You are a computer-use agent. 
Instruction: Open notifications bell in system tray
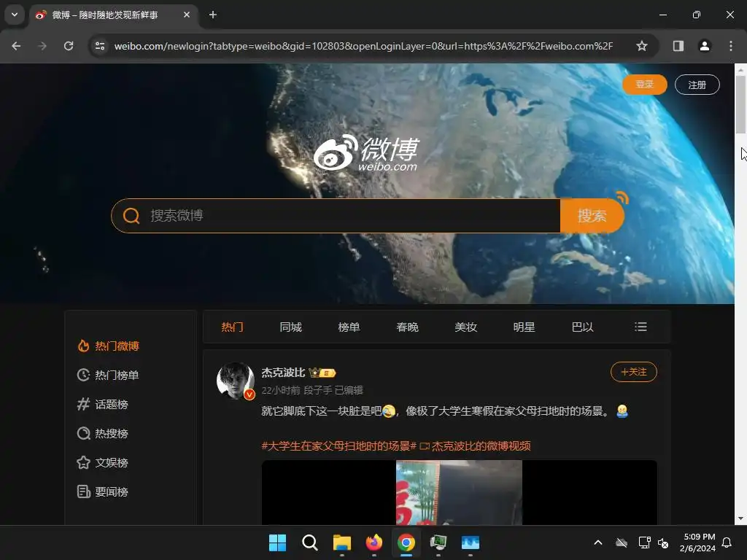(x=727, y=542)
